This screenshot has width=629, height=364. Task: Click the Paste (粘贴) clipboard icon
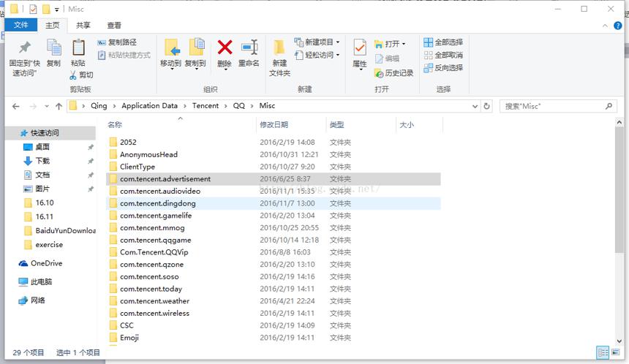pos(78,48)
